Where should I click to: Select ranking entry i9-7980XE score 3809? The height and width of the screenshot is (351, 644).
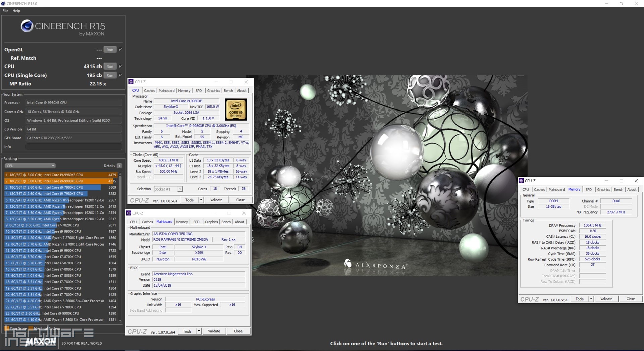point(61,187)
